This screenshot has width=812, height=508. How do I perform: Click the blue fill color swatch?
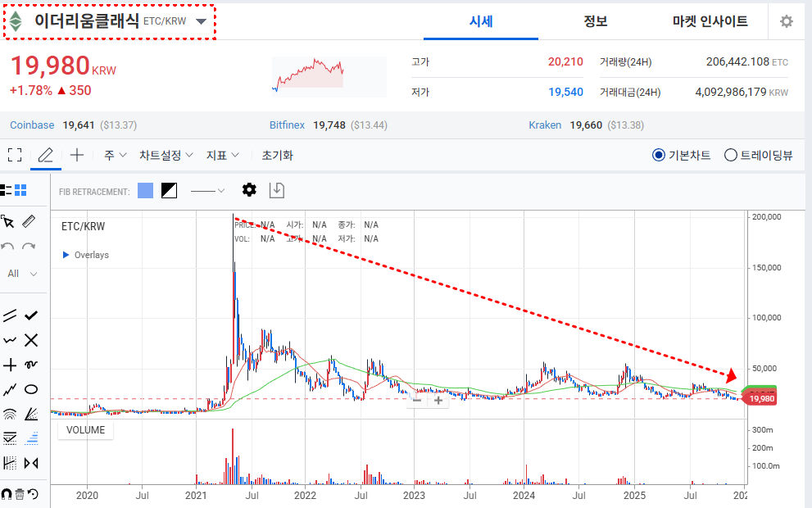coord(145,190)
